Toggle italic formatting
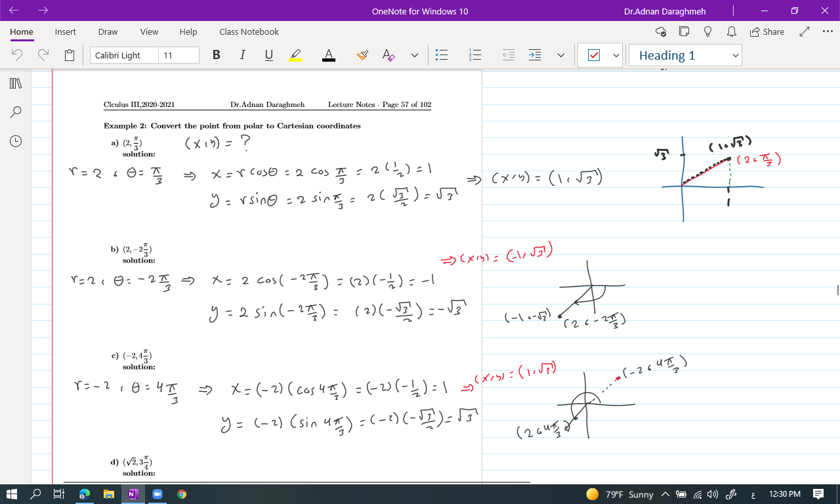 point(242,55)
